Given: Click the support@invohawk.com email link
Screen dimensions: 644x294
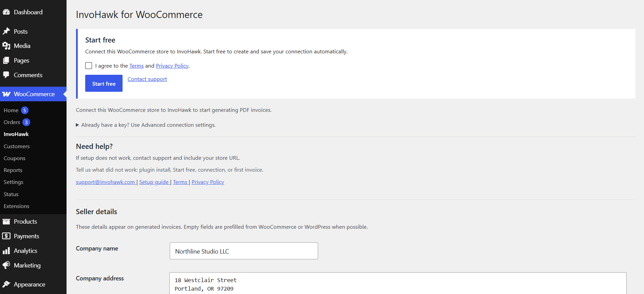Looking at the screenshot, I should pyautogui.click(x=105, y=182).
